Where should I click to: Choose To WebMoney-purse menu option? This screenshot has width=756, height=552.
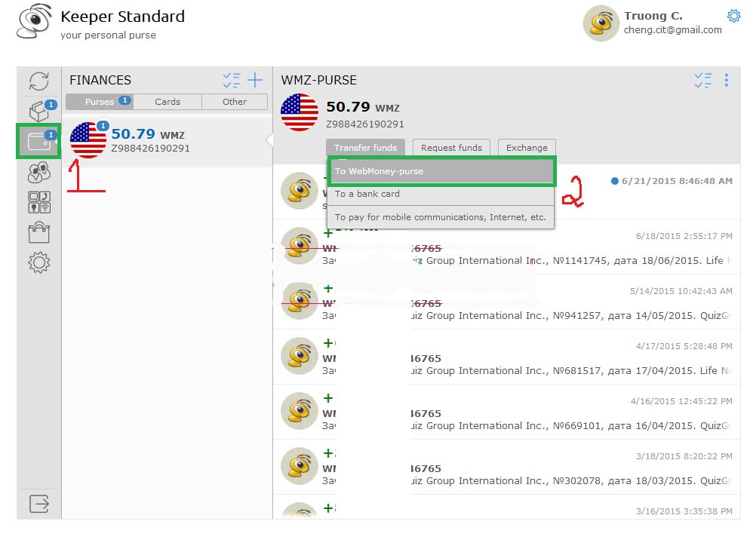tap(441, 171)
